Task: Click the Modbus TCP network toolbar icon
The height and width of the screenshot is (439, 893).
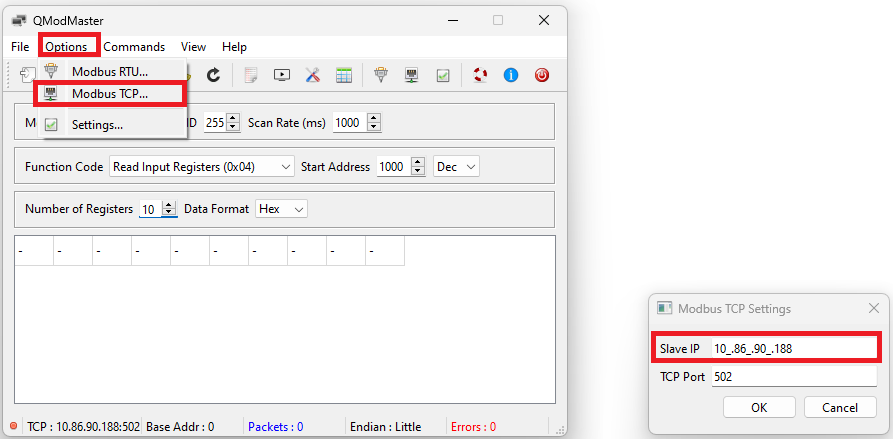Action: click(411, 75)
